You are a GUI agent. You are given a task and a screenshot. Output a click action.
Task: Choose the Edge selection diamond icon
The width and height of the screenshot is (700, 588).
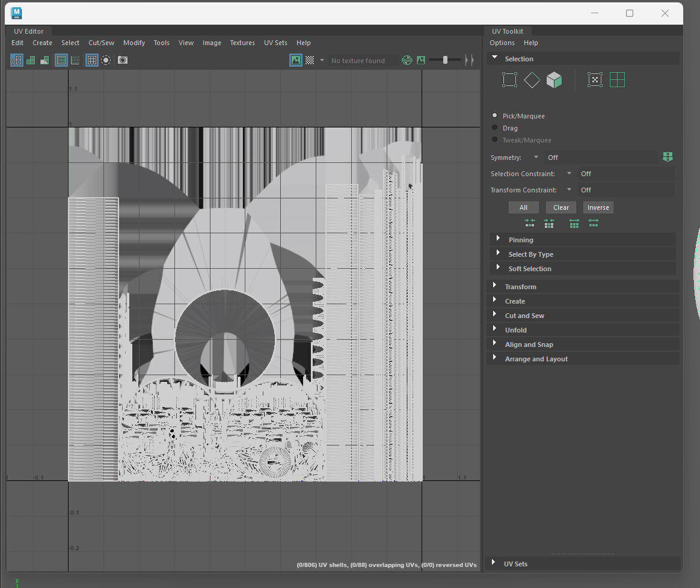(x=532, y=80)
